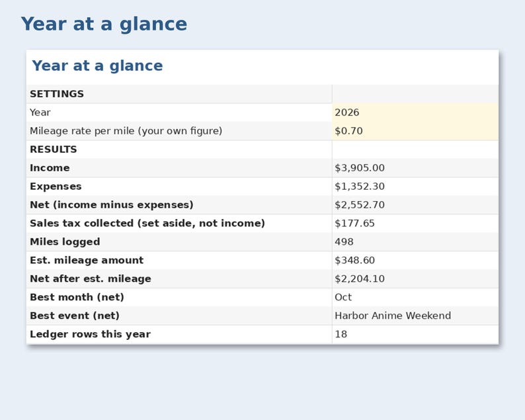The image size is (525, 420).
Task: Click the Year value cell showing 2026
Action: point(415,112)
